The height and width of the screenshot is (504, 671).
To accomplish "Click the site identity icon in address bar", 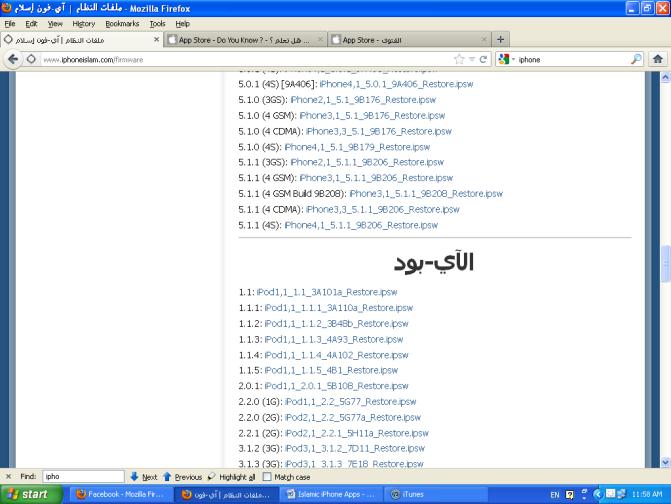I will [31, 59].
